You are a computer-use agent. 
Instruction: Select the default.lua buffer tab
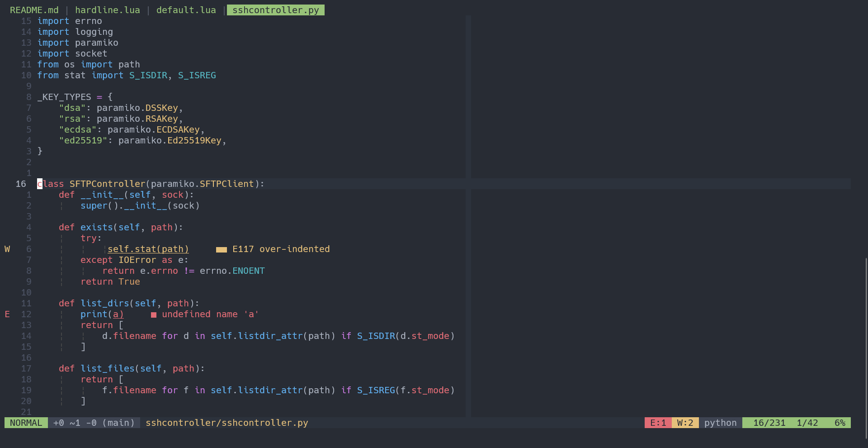(186, 10)
